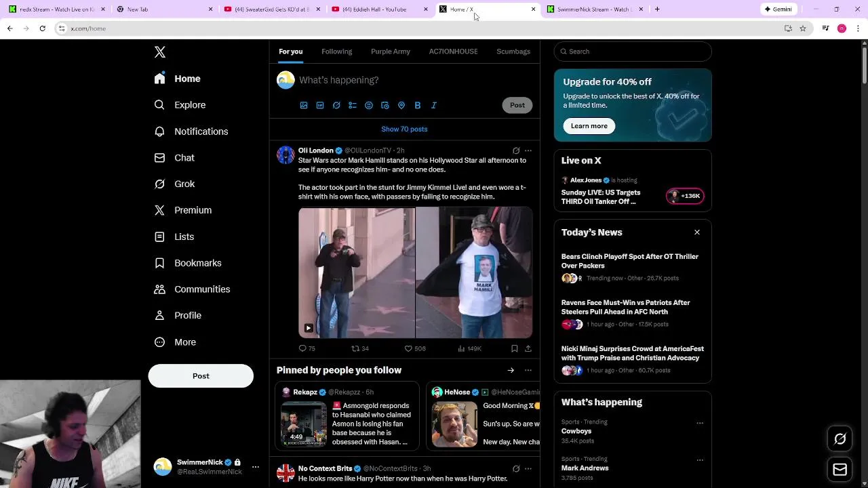Switch to Scumbags tab
868x488 pixels.
coord(513,52)
